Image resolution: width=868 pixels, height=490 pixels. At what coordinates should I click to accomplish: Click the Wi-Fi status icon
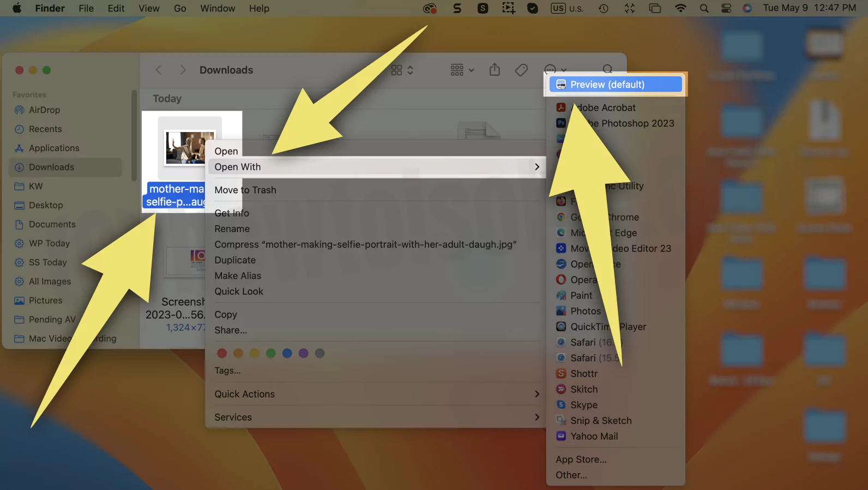[x=680, y=8]
